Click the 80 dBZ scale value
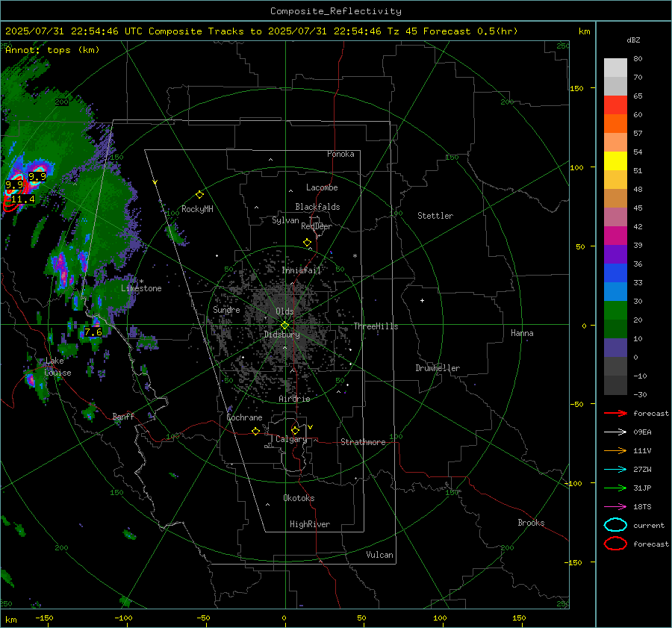Screen dimensions: 672x628 pos(638,59)
